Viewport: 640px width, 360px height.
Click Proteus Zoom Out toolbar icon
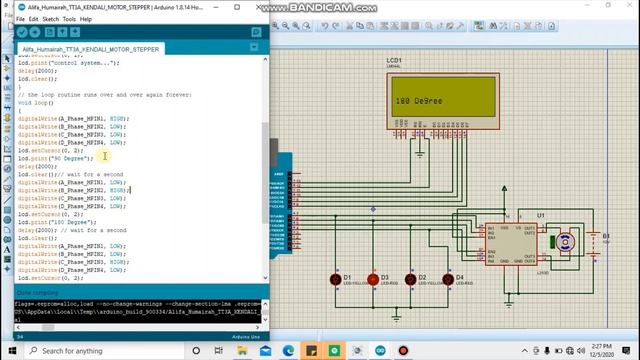(x=285, y=26)
